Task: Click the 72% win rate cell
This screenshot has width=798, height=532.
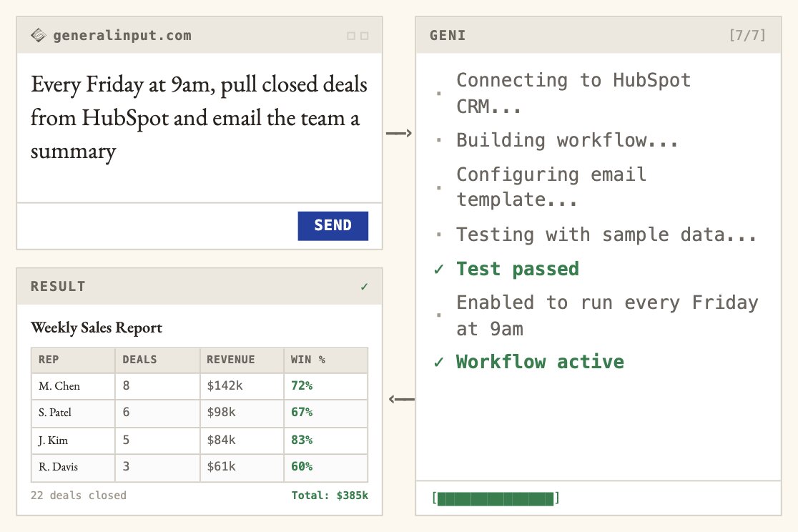Action: (326, 386)
